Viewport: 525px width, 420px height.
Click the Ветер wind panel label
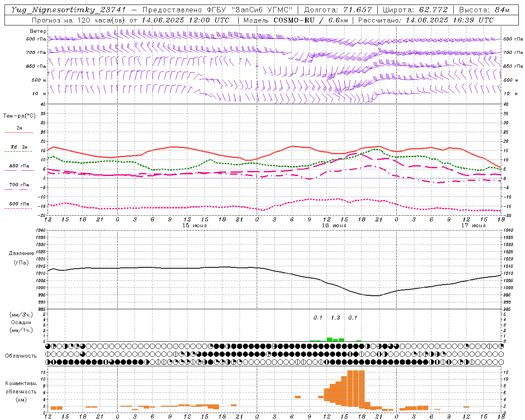click(x=38, y=31)
